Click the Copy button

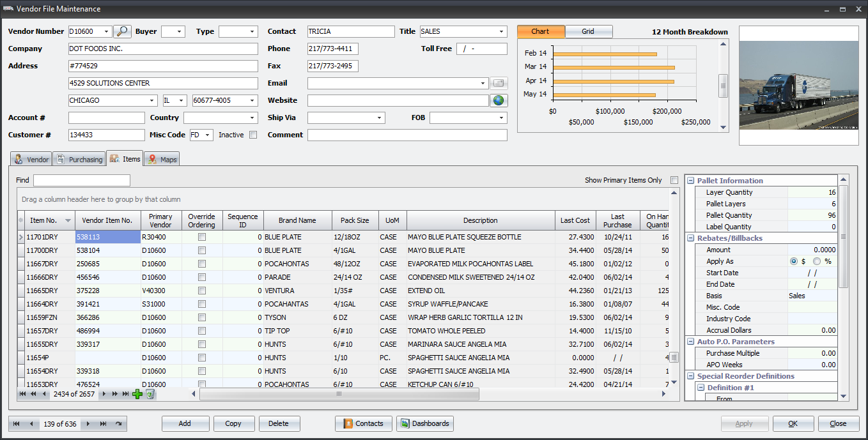pyautogui.click(x=234, y=423)
